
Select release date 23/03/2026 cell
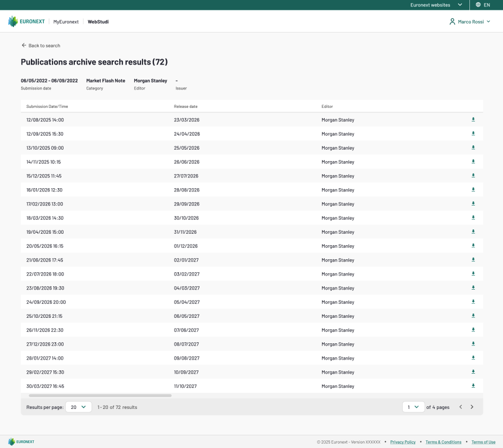coord(186,120)
